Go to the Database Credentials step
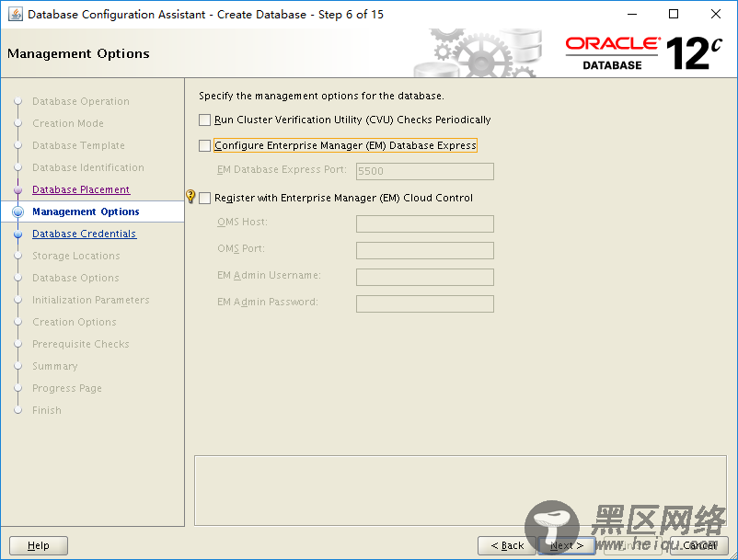 click(85, 234)
